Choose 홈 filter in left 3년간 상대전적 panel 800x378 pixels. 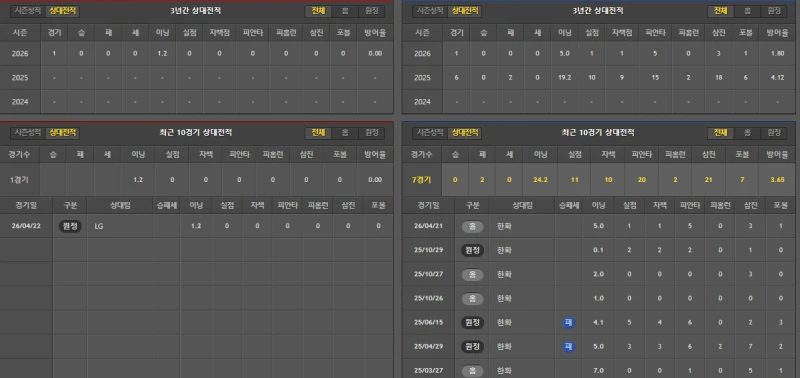click(x=345, y=11)
